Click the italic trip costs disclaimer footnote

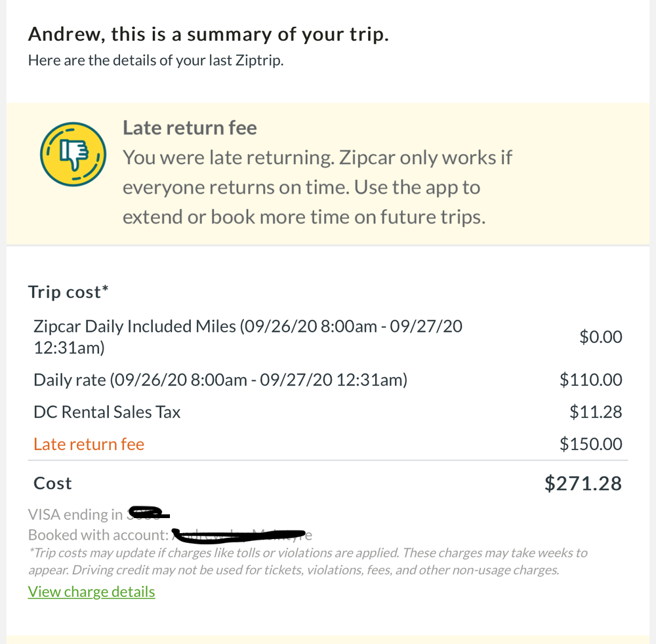pos(308,561)
